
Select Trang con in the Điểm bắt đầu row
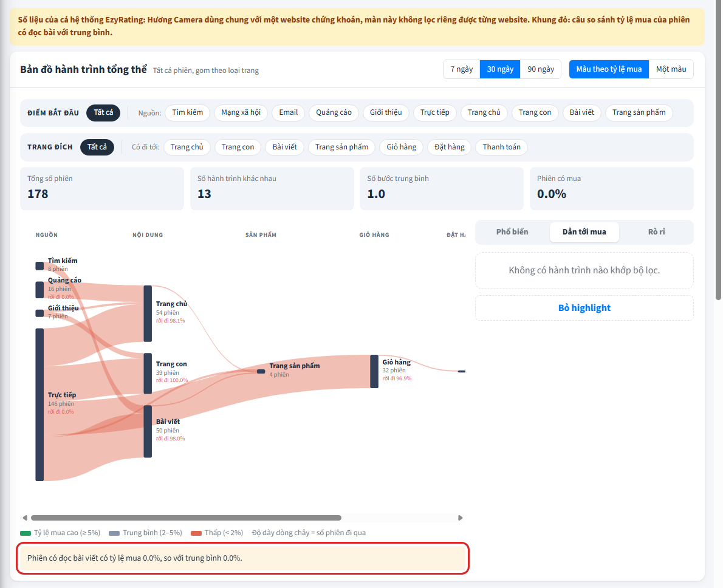coord(535,112)
